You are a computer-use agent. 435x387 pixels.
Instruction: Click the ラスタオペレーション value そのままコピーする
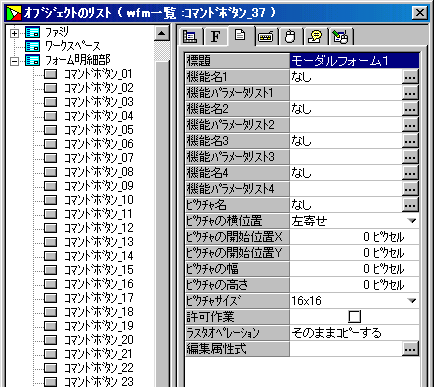pyautogui.click(x=354, y=333)
